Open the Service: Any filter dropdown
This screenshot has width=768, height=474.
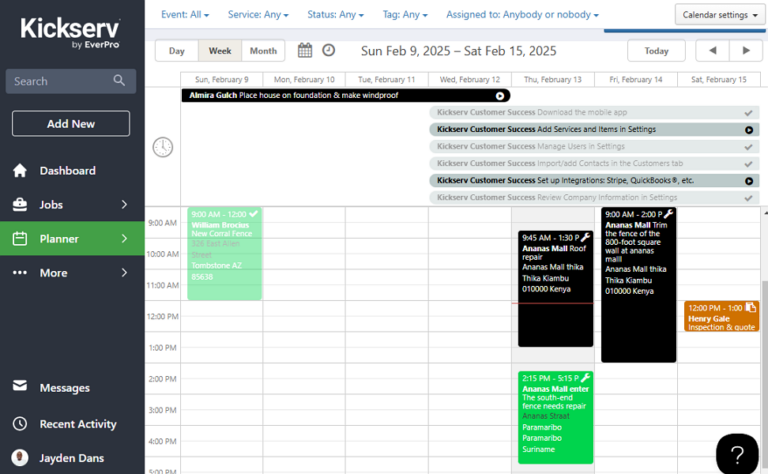pos(258,15)
